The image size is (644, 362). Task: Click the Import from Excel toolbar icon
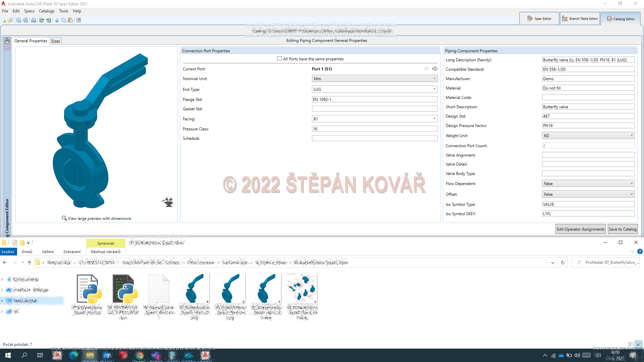click(49, 20)
